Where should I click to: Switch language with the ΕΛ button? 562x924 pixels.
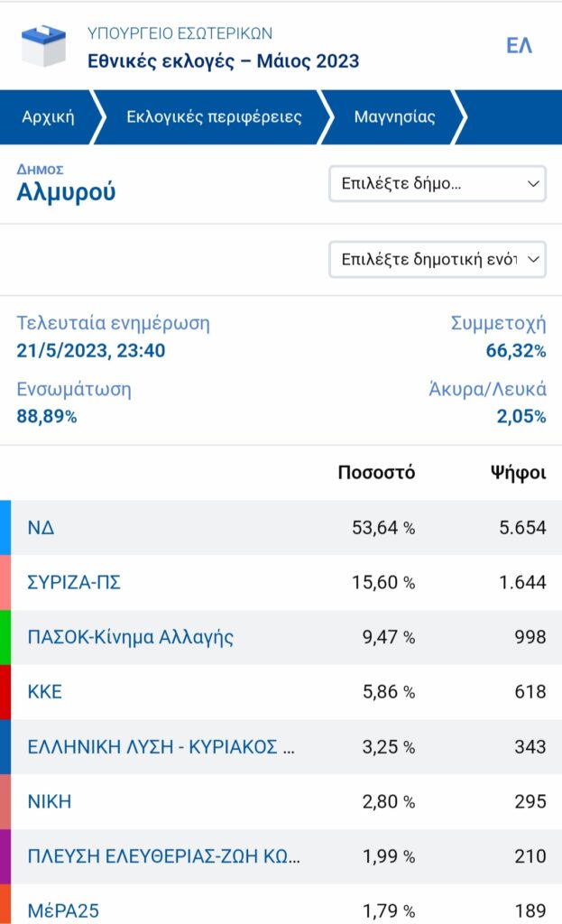(519, 46)
